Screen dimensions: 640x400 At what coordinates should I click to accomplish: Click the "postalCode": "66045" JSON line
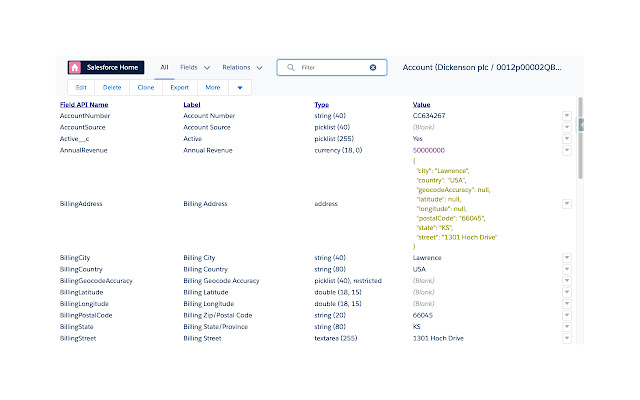click(450, 218)
